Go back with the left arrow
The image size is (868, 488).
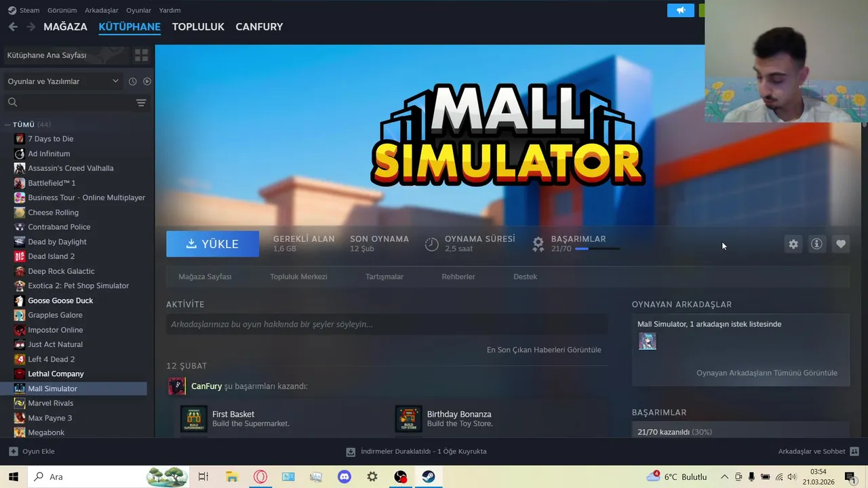coord(13,26)
